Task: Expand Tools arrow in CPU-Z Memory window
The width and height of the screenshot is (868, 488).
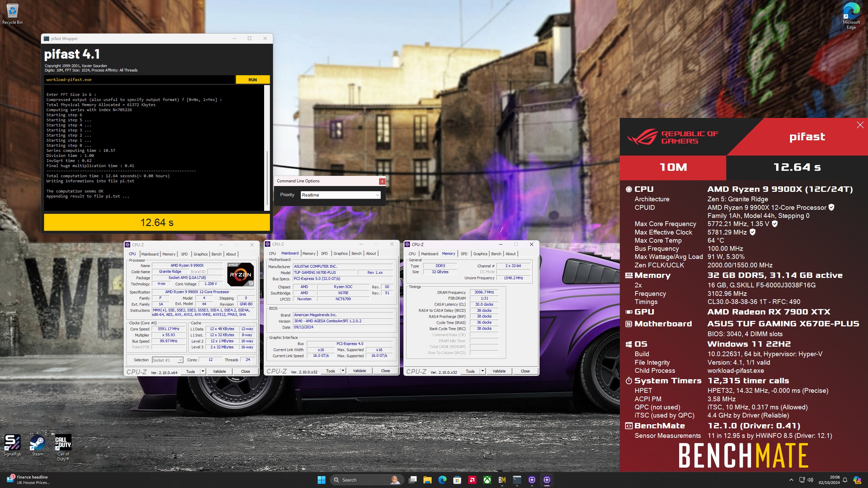Action: tap(482, 371)
